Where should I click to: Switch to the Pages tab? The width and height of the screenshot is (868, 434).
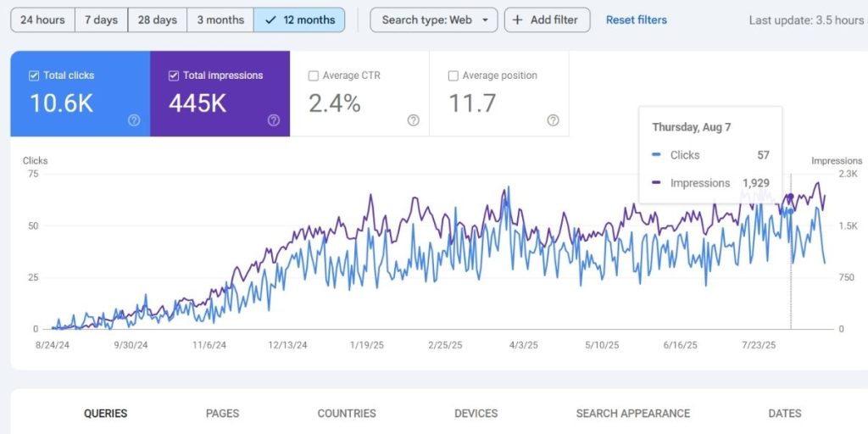point(222,413)
